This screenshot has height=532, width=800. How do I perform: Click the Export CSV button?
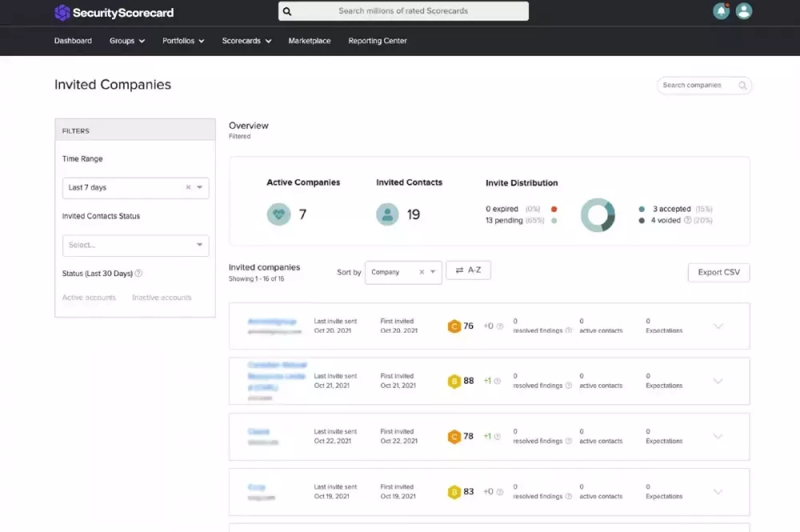pos(718,272)
